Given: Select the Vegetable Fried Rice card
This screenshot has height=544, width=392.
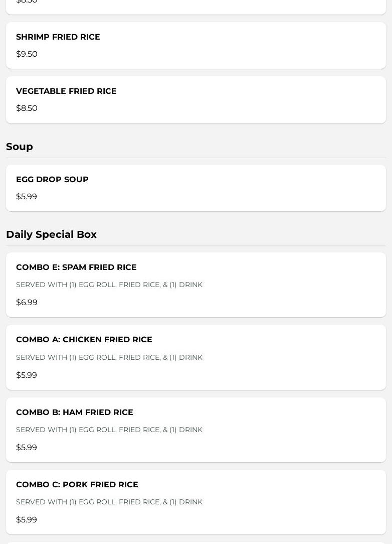Looking at the screenshot, I should [x=196, y=100].
